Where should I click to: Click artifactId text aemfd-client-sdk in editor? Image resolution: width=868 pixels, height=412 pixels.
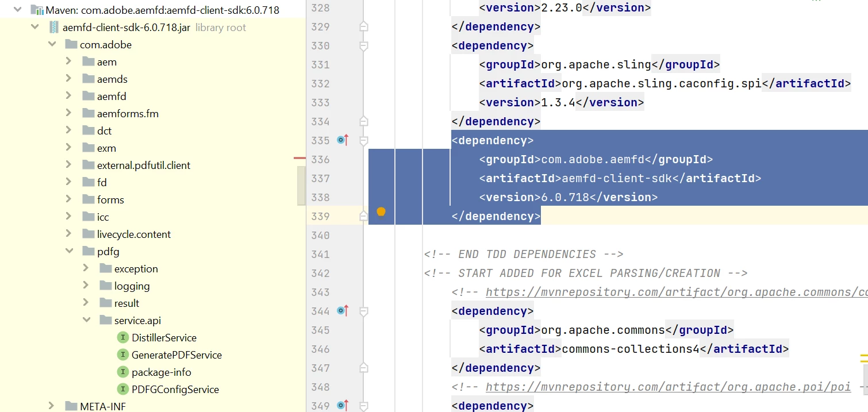pyautogui.click(x=617, y=178)
